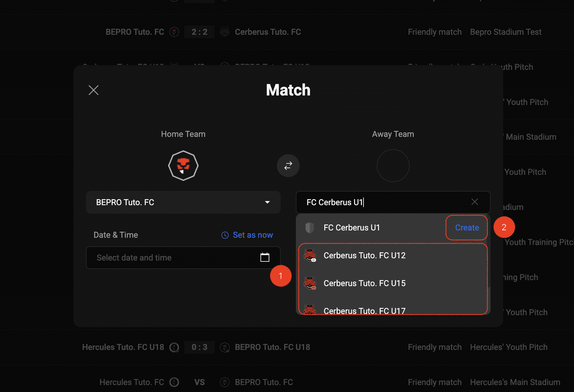Select the BEPRO Tuto. FC home team logo
The width and height of the screenshot is (574, 392).
click(183, 166)
